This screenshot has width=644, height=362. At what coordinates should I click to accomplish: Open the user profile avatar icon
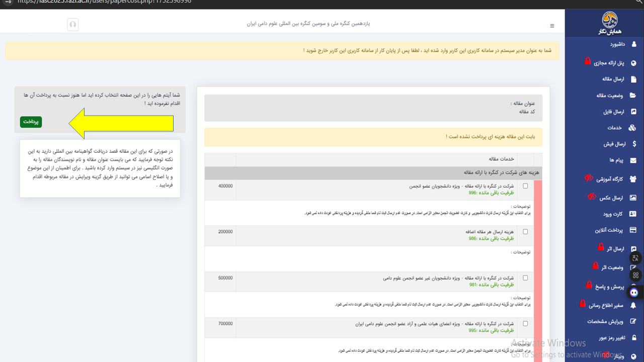click(73, 24)
